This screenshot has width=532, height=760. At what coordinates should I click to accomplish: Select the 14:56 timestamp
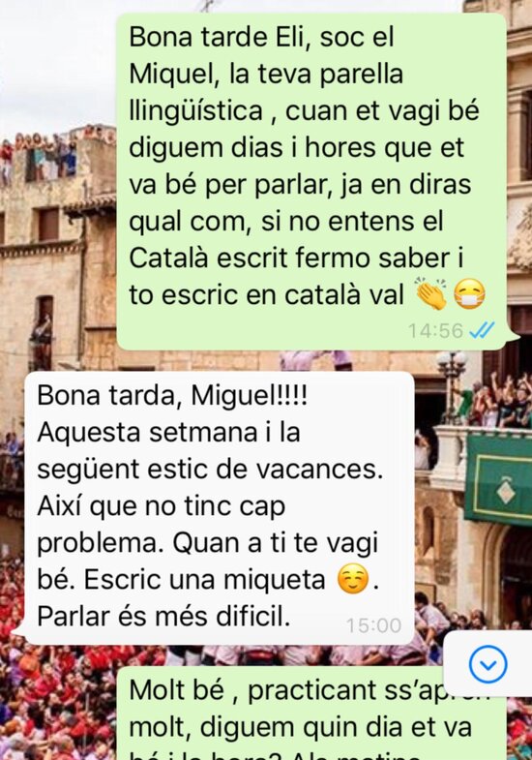click(435, 330)
